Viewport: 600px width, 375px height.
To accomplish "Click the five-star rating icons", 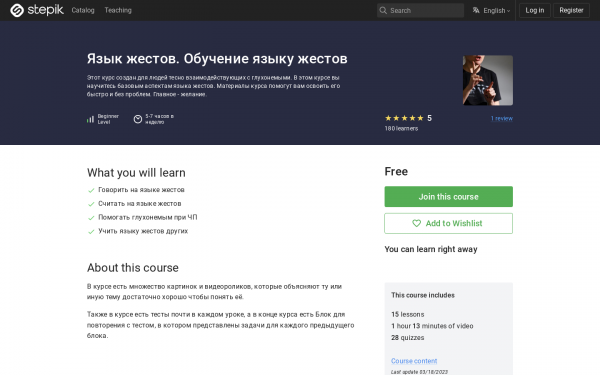I will (x=404, y=118).
